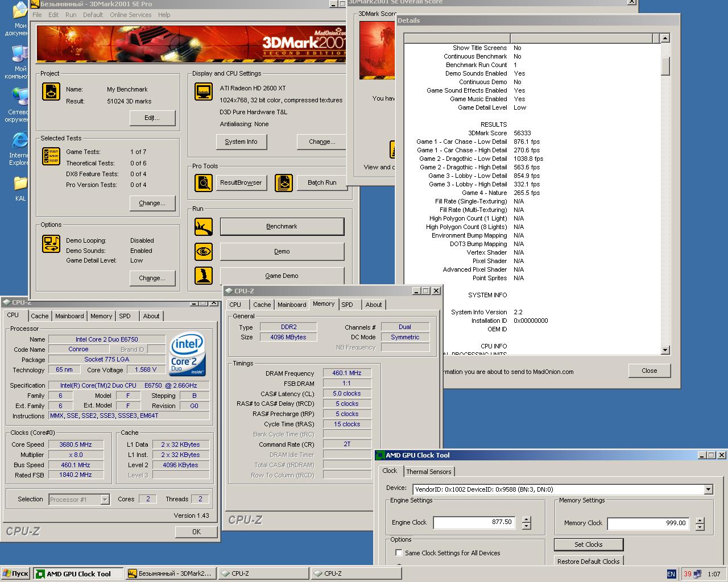Click the ResultBrowser magnifier icon
Viewport: 728px width, 582px height.
[x=204, y=182]
